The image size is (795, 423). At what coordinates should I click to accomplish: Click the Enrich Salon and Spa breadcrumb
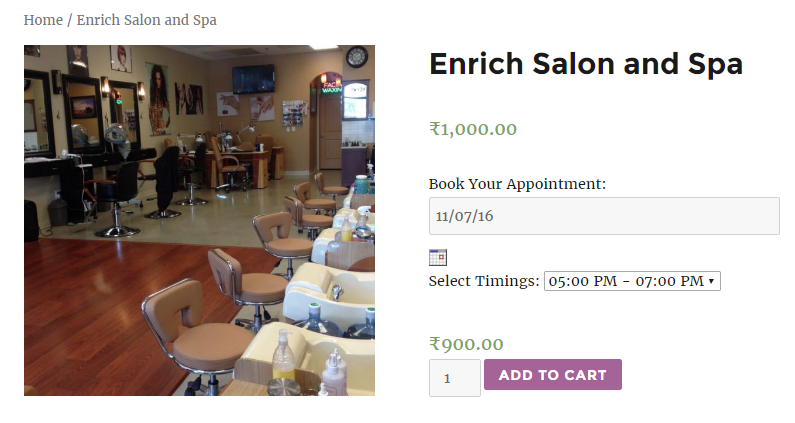(147, 20)
